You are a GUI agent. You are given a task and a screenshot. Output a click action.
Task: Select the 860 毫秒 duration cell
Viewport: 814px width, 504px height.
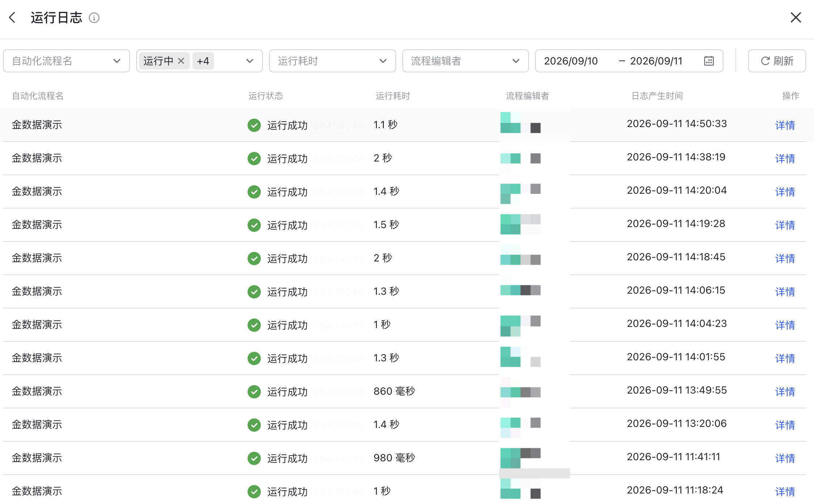click(394, 391)
